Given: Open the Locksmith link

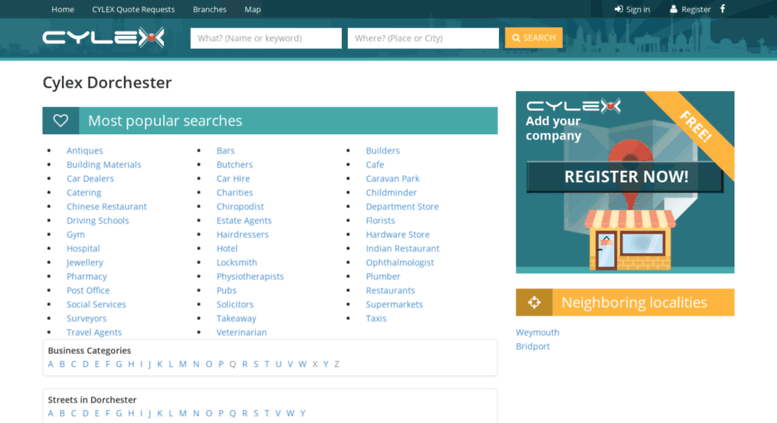Looking at the screenshot, I should pyautogui.click(x=237, y=263).
